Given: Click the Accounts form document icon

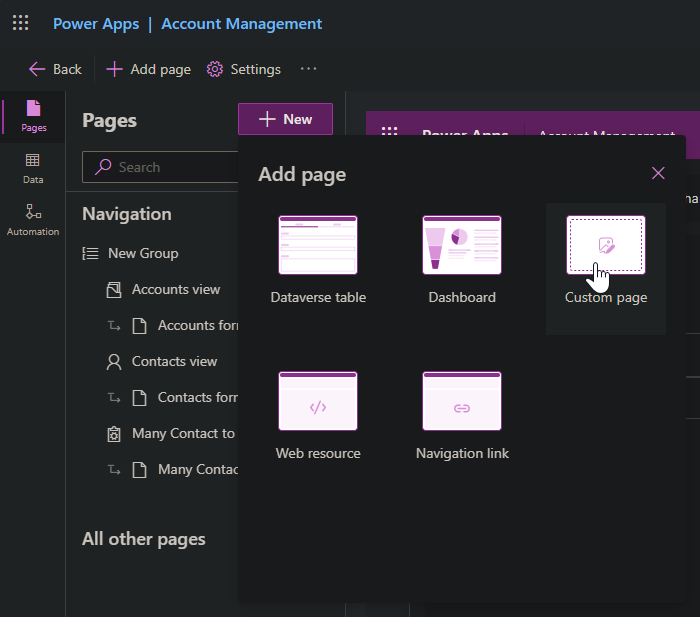Looking at the screenshot, I should pos(140,326).
